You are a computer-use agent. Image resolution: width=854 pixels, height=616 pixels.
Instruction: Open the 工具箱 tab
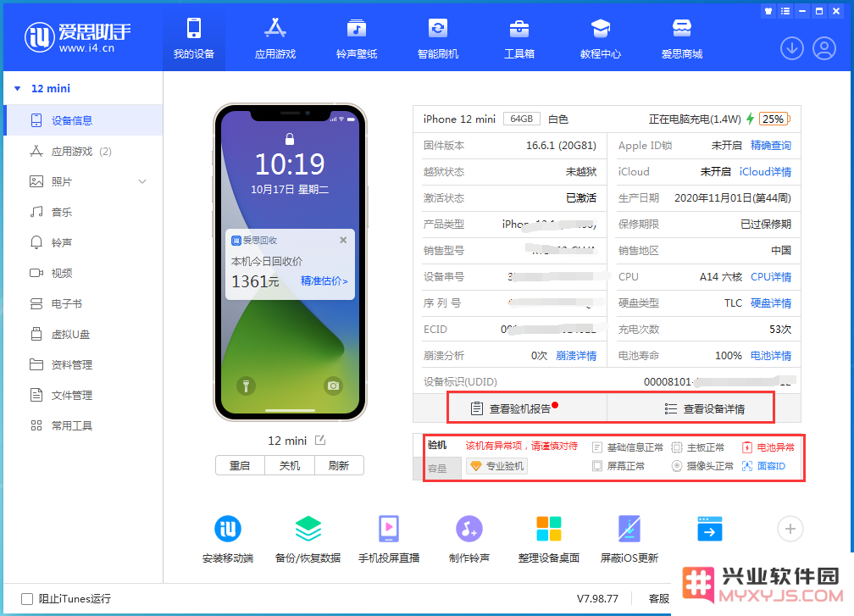point(519,39)
